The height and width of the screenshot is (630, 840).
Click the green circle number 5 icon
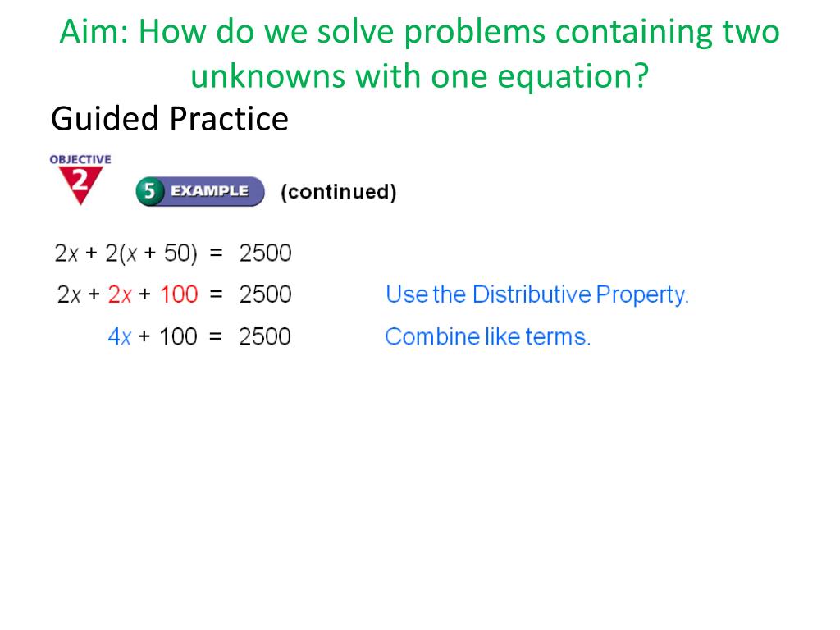(x=149, y=191)
